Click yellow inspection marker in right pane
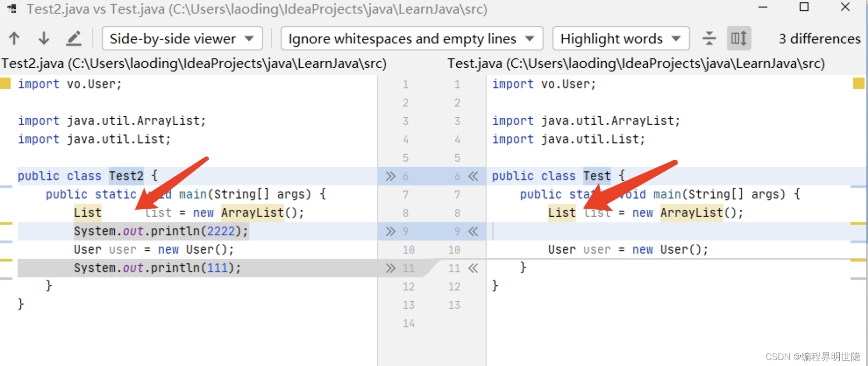The width and height of the screenshot is (868, 366). coord(859,83)
